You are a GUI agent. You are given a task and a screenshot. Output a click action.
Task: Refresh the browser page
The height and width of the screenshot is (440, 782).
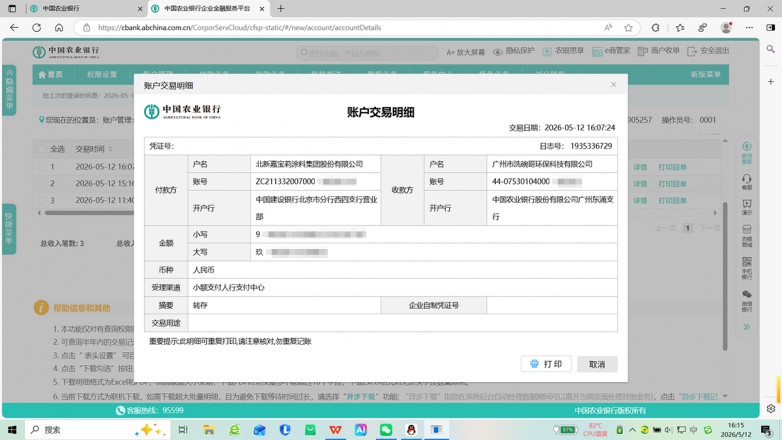[x=36, y=27]
